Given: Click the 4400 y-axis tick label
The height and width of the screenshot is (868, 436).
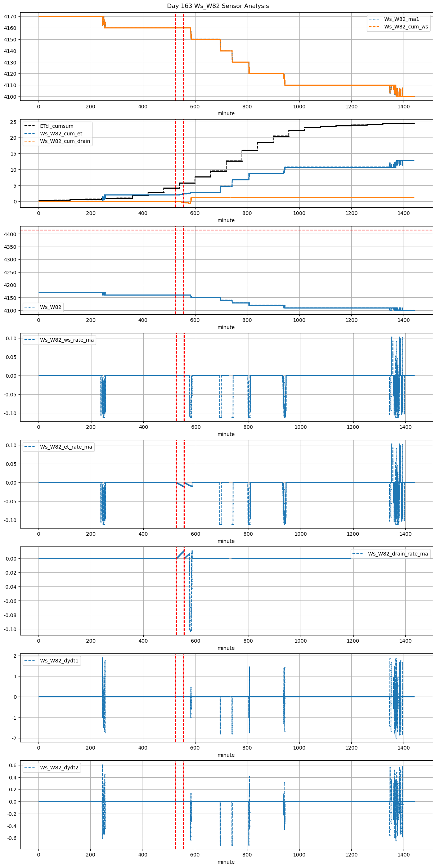Looking at the screenshot, I should (x=10, y=234).
